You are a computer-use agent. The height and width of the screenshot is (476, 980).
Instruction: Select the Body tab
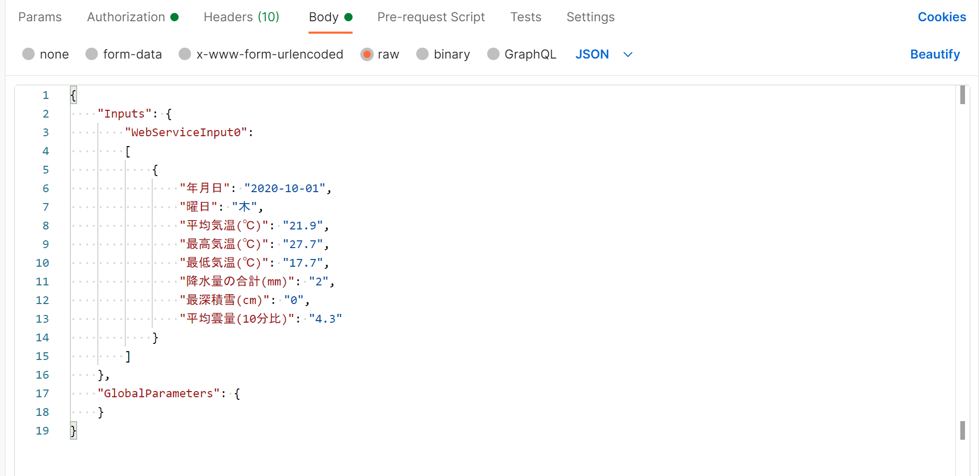(330, 17)
